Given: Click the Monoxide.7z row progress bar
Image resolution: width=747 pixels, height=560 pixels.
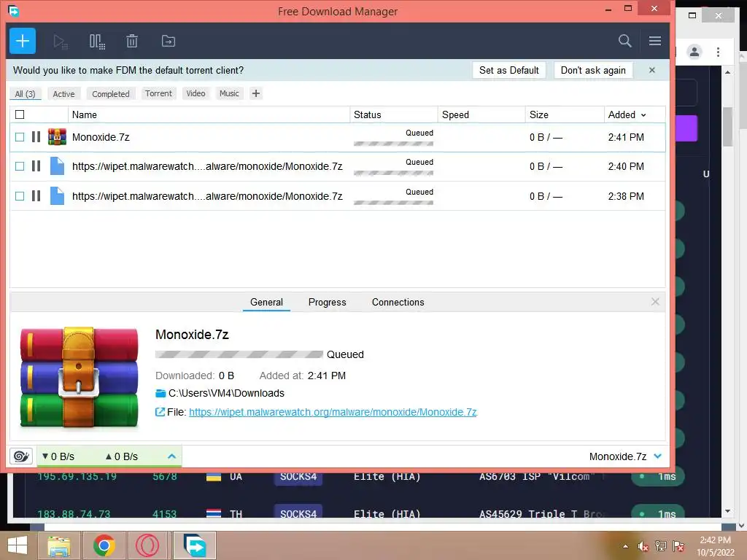Looking at the screenshot, I should coord(393,144).
